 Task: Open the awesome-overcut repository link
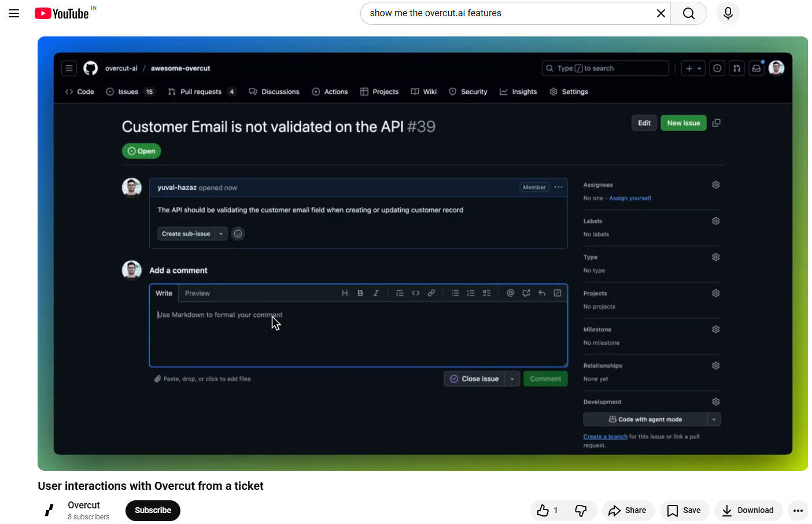click(x=180, y=68)
